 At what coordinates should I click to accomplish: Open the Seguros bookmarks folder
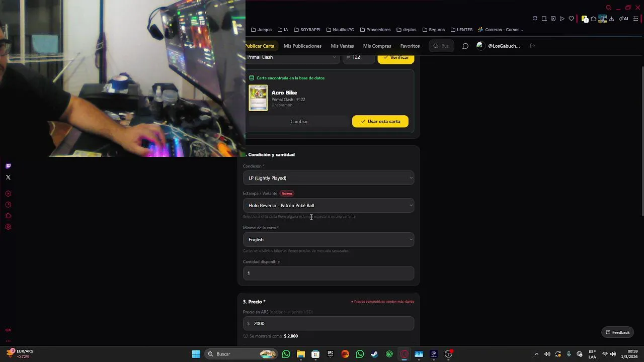click(x=433, y=30)
